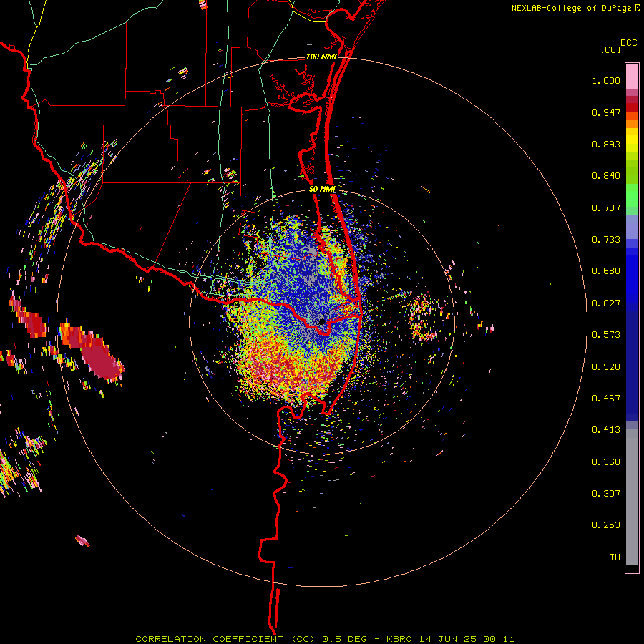Viewport: 644px width, 644px height.
Task: Select the 0.307 legend value
Action: (x=606, y=494)
